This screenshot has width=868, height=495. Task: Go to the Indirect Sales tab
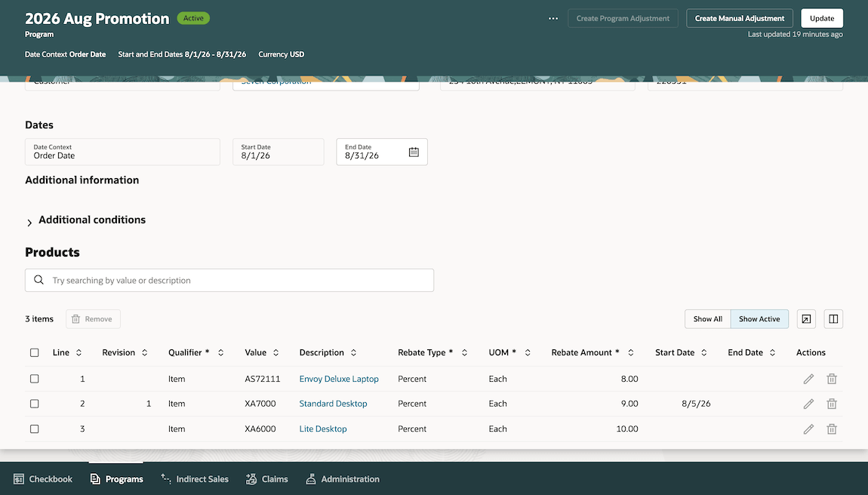click(194, 479)
